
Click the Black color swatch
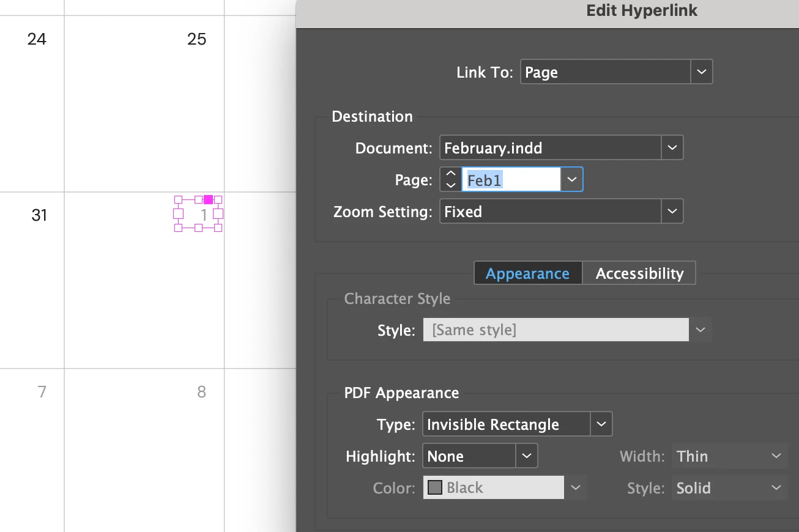(435, 488)
